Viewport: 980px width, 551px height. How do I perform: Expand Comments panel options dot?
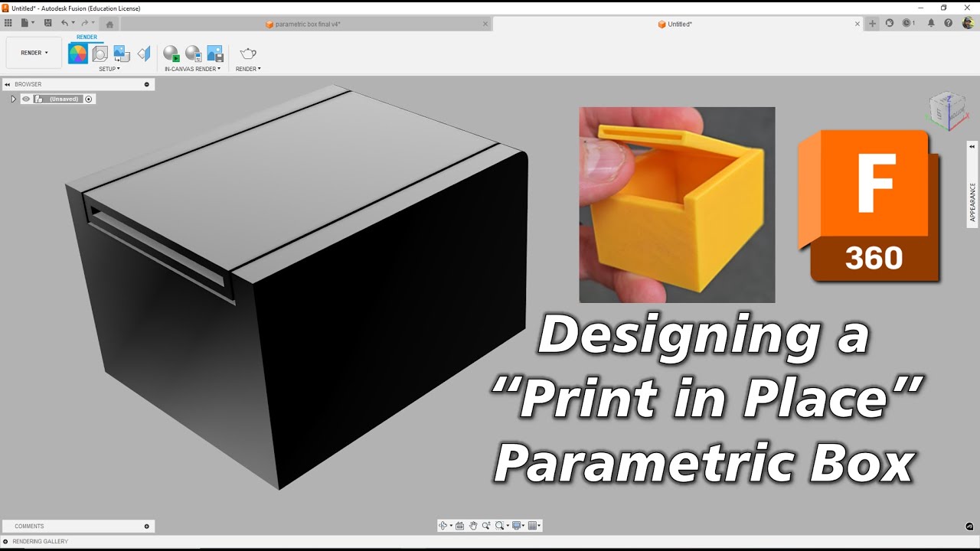pos(147,527)
